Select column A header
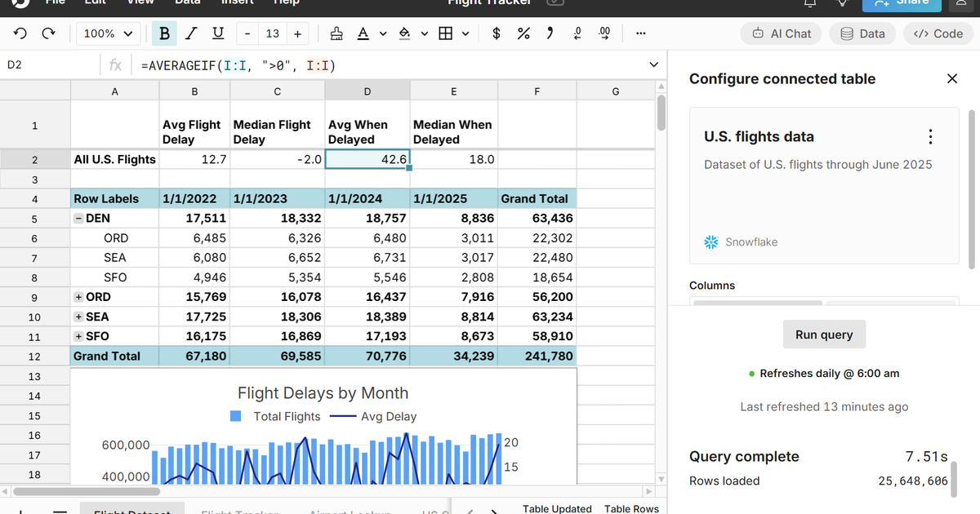980x514 pixels. (114, 91)
